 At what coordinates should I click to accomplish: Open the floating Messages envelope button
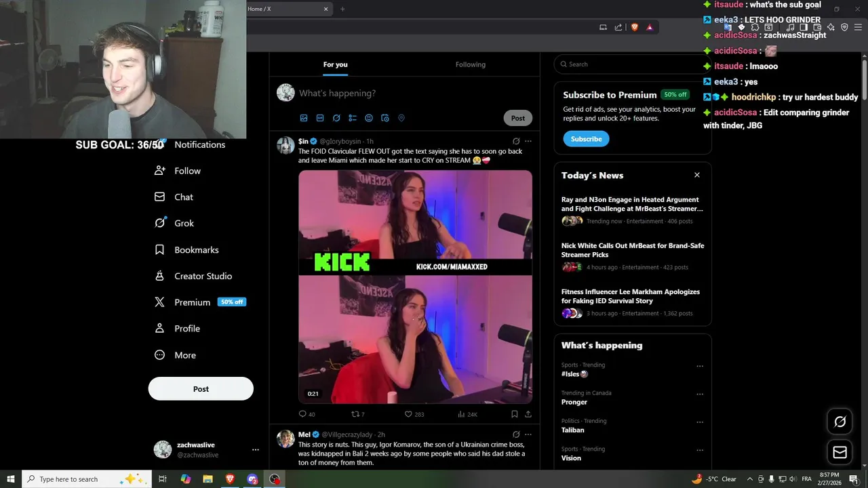840,452
